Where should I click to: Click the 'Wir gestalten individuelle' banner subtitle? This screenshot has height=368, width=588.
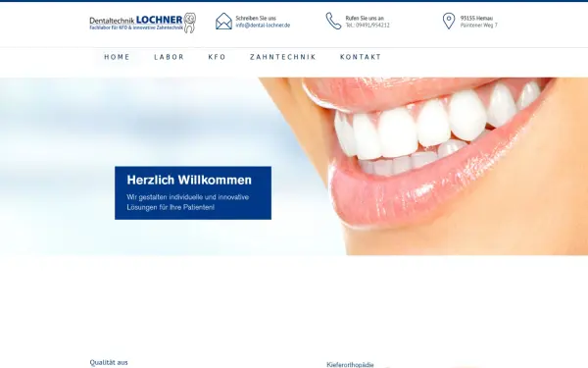coord(188,202)
